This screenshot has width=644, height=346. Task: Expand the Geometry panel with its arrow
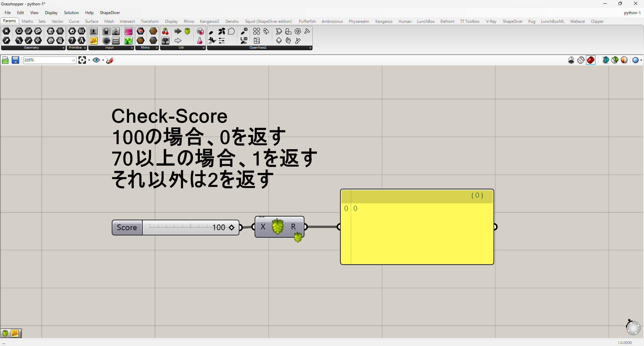tap(63, 48)
